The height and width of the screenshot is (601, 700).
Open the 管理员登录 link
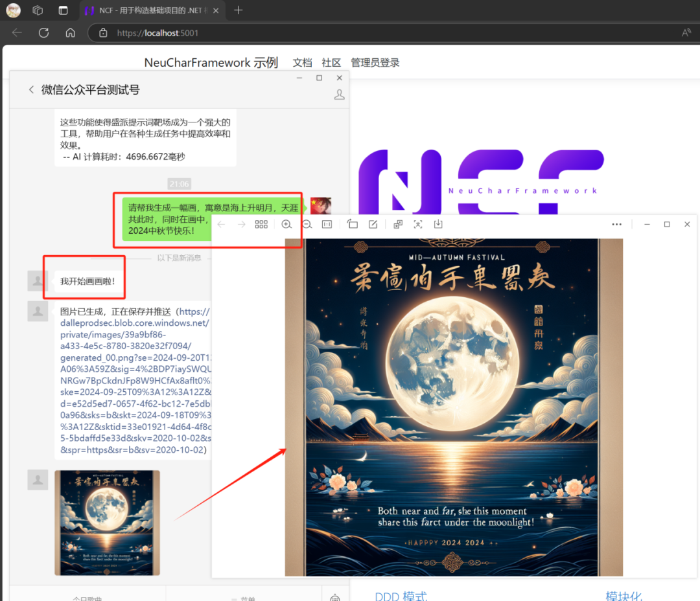(x=375, y=63)
